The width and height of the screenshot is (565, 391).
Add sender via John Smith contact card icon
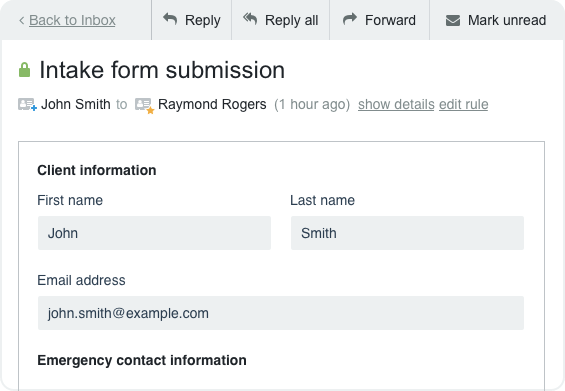pos(27,105)
